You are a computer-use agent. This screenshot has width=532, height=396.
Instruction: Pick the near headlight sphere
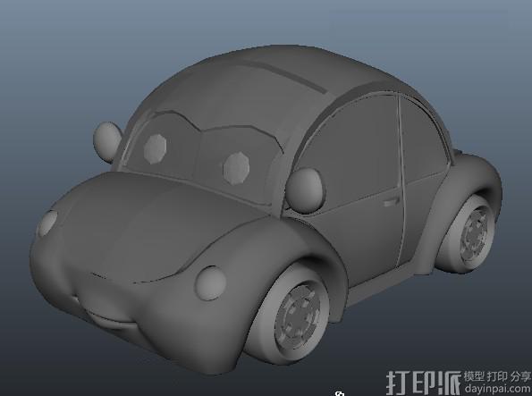[210, 283]
